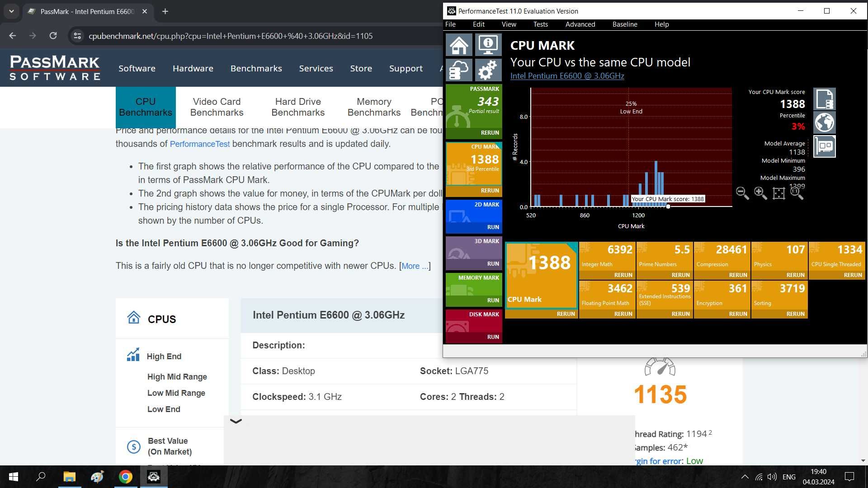View site information icon in address bar
This screenshot has height=488, width=868.
click(x=77, y=36)
